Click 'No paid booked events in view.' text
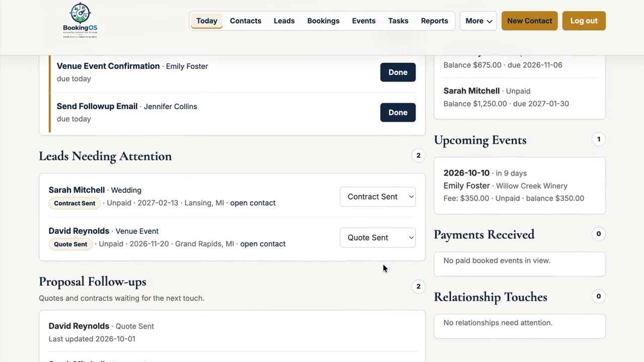The image size is (644, 362). click(497, 260)
